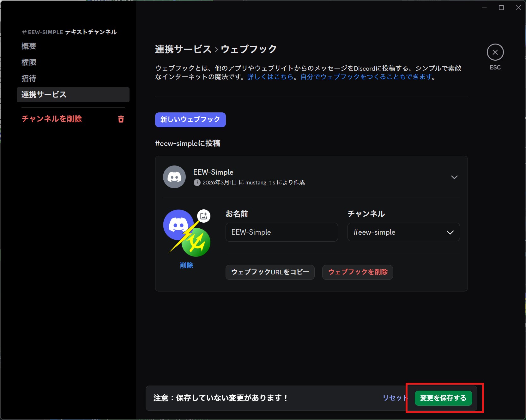Click the Discord avatar next to EEW-Simple entry
Image resolution: width=526 pixels, height=420 pixels.
(x=174, y=177)
